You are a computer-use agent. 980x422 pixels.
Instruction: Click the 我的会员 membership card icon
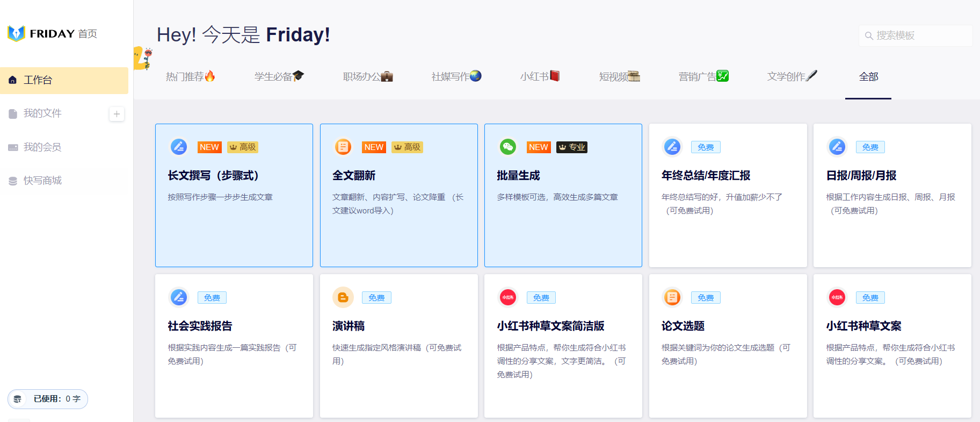point(13,147)
